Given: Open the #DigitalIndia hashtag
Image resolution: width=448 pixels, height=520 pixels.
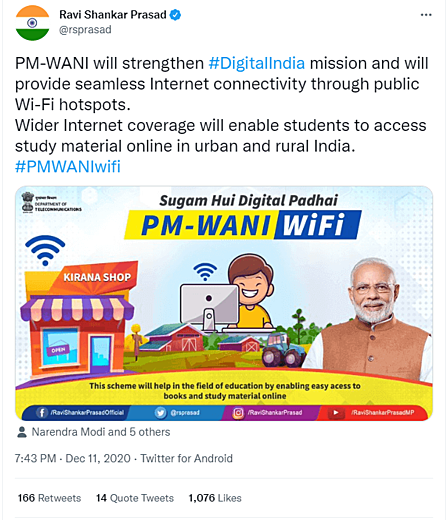Looking at the screenshot, I should click(x=257, y=63).
